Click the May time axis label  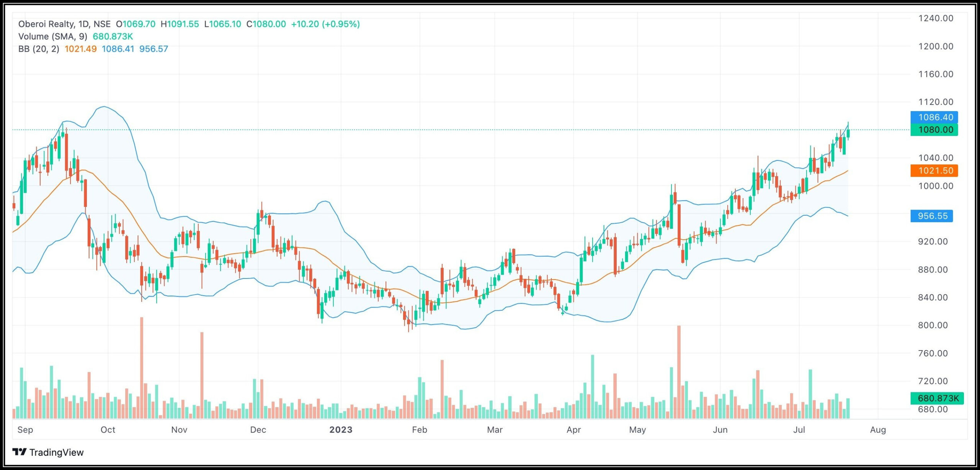637,430
